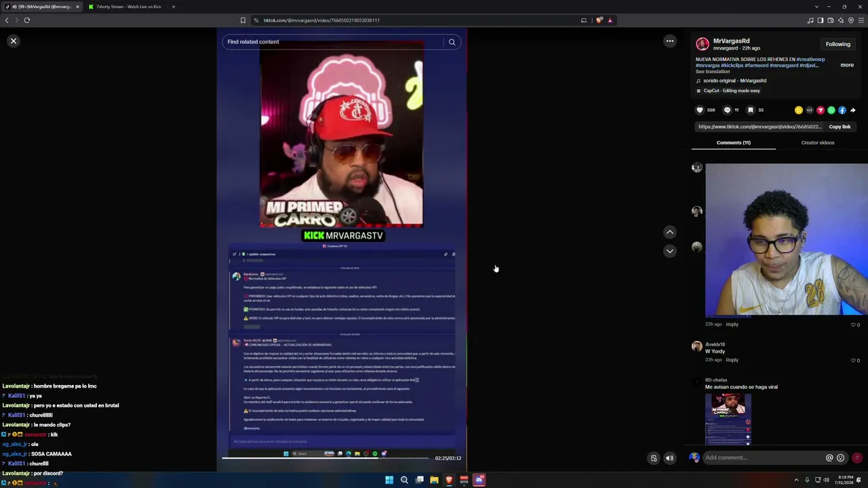Click the search magnifier in Find related content
This screenshot has width=868, height=488.
pos(452,42)
